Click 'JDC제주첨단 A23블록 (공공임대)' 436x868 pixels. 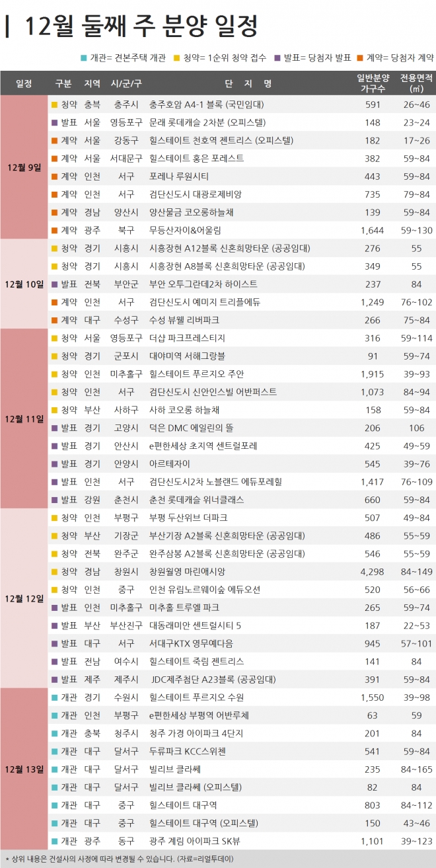pyautogui.click(x=214, y=679)
